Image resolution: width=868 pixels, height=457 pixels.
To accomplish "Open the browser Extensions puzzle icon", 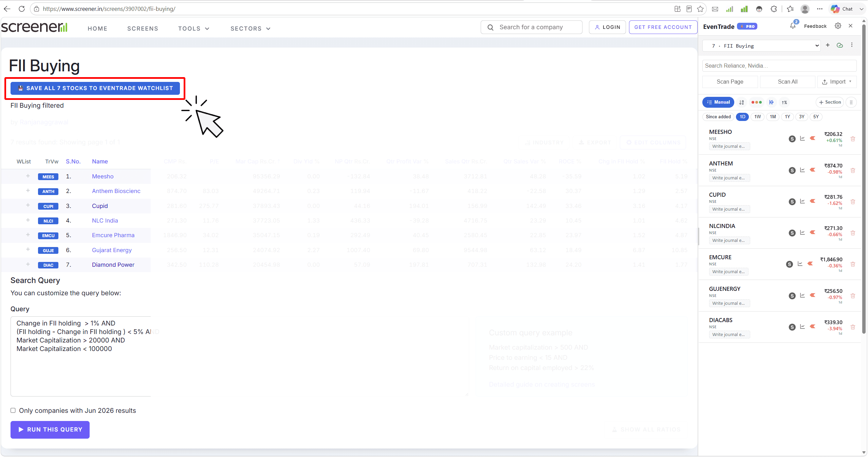I will 774,9.
